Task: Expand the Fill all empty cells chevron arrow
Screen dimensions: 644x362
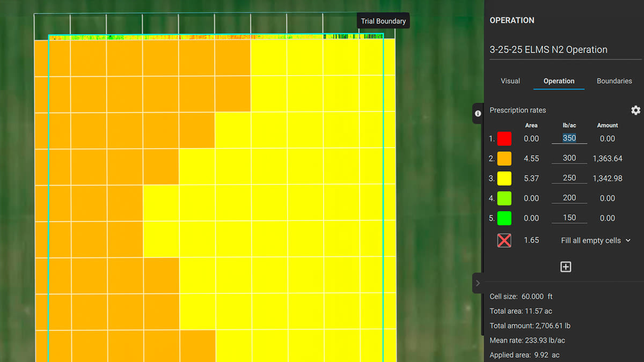Action: click(x=628, y=240)
